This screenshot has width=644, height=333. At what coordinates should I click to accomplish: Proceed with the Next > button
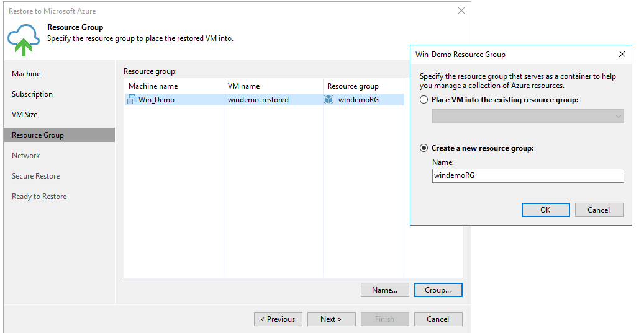click(331, 319)
